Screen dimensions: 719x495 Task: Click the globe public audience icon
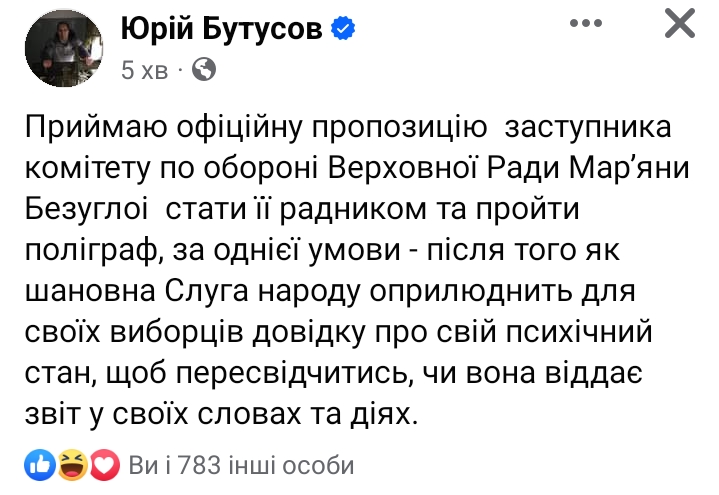[203, 70]
